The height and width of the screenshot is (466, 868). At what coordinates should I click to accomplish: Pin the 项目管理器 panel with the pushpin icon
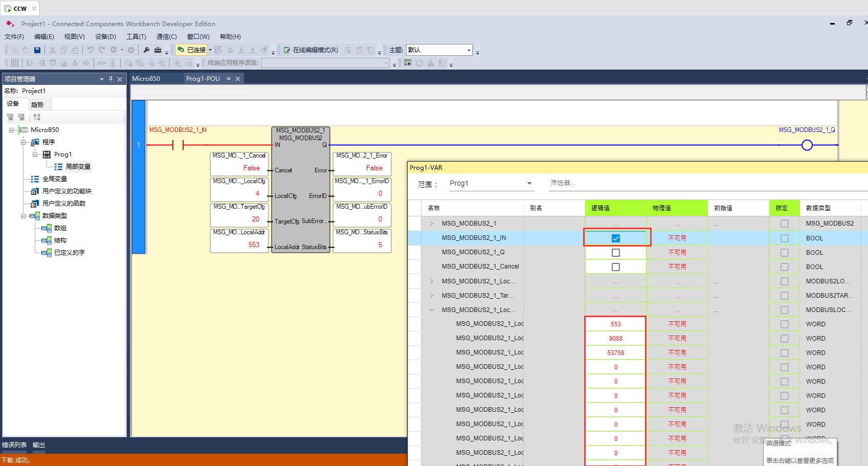[110, 79]
